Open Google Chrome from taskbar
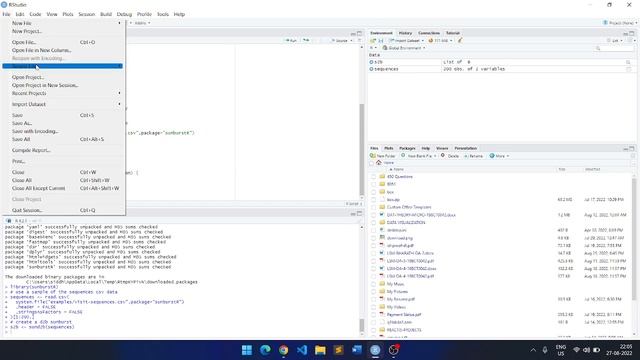The image size is (640, 360). pyautogui.click(x=283, y=350)
